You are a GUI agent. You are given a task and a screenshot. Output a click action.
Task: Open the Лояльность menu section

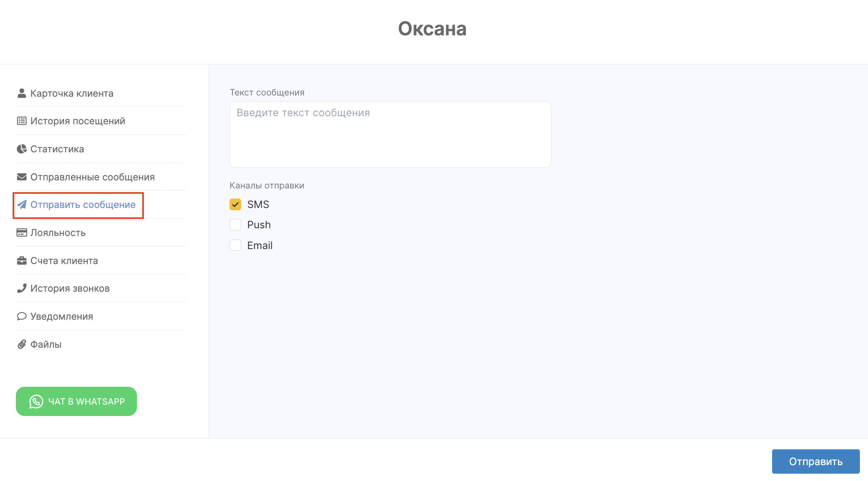(x=58, y=233)
